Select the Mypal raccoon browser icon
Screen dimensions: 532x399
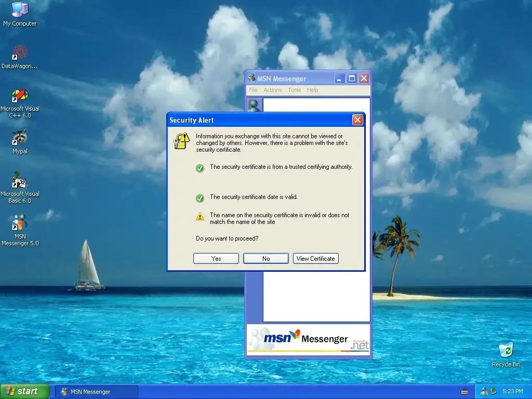(x=20, y=142)
